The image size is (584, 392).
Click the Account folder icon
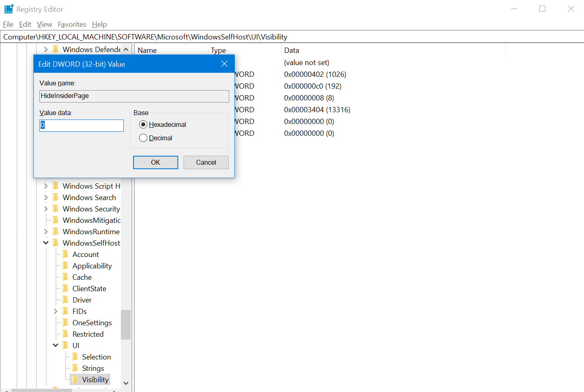[x=66, y=254]
